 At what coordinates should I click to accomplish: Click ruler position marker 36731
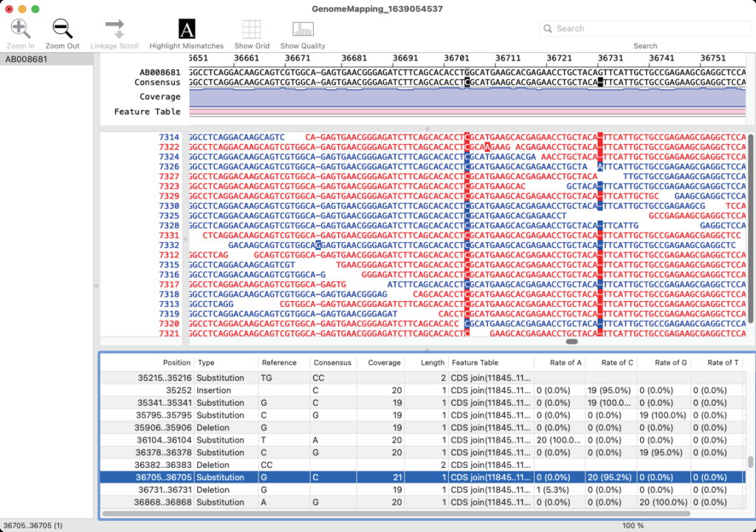coord(611,58)
